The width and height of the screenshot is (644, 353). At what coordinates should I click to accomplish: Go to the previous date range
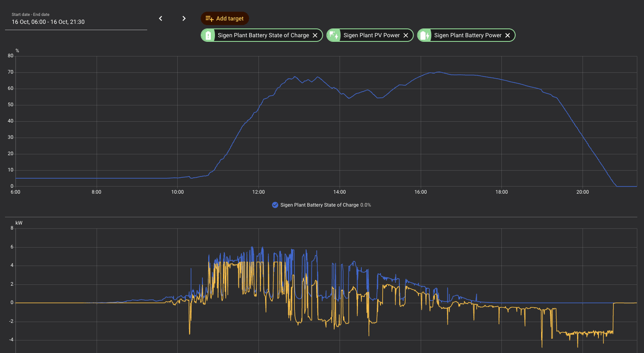(161, 18)
